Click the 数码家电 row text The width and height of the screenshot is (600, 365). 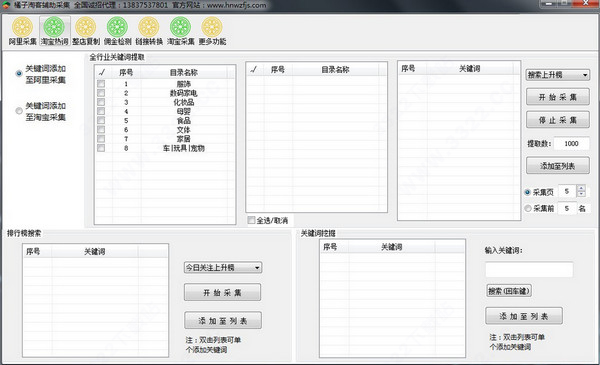point(184,93)
